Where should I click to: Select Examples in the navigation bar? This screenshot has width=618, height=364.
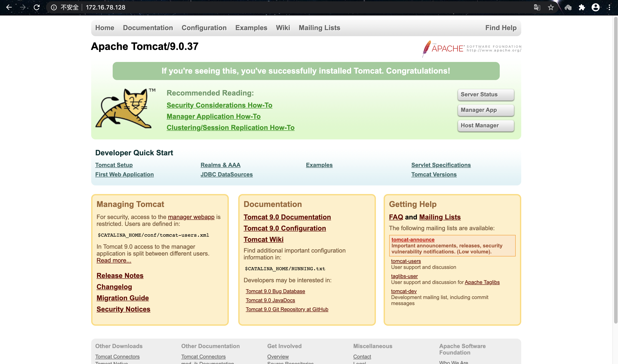tap(251, 28)
